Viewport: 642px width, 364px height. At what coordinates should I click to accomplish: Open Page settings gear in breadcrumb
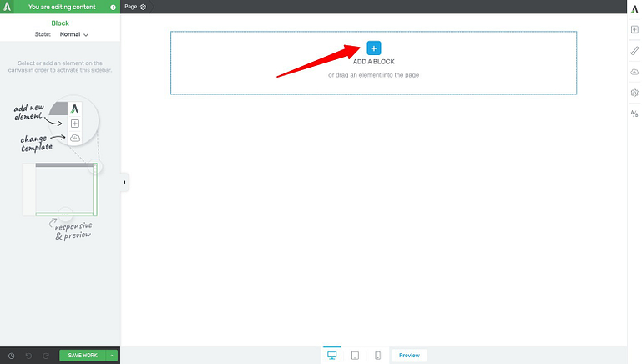(x=143, y=7)
